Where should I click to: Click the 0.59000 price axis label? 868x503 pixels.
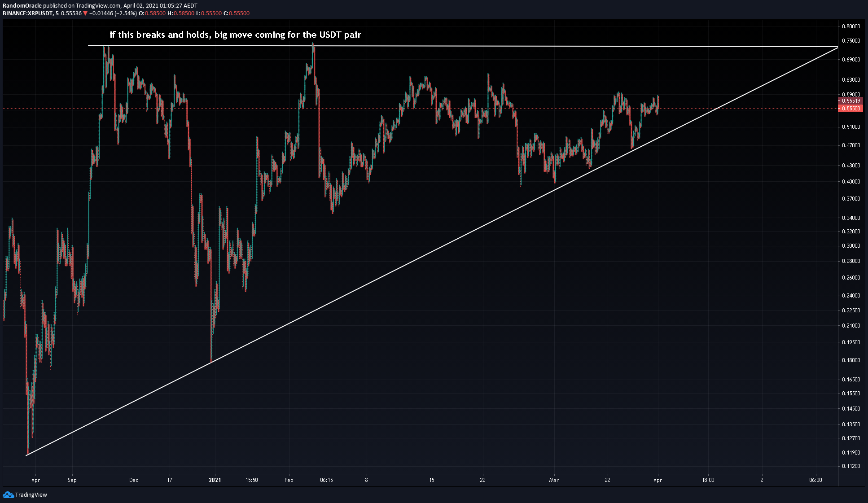tap(851, 95)
